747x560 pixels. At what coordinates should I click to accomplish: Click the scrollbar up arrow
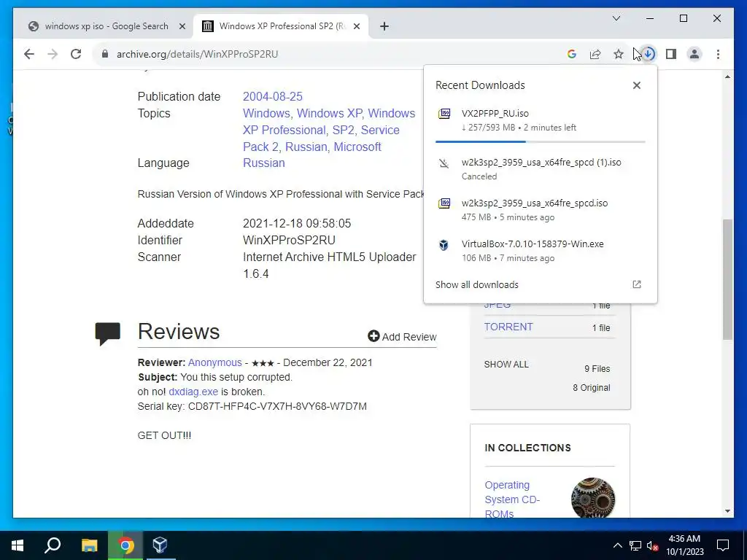727,76
